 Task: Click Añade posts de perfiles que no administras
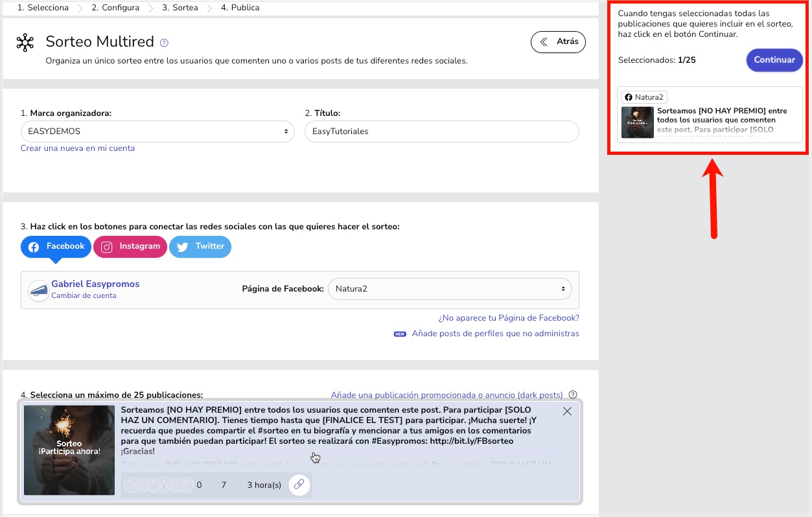(x=495, y=334)
